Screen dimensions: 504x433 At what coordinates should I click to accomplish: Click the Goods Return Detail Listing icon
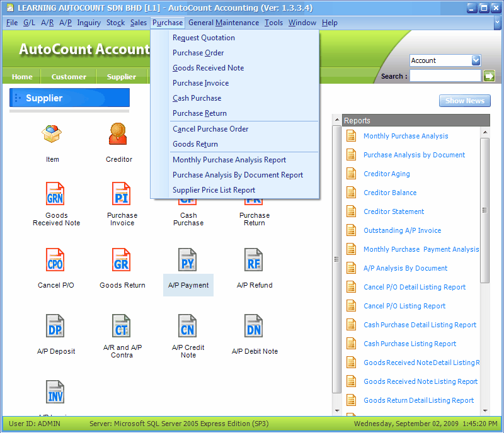tap(351, 400)
